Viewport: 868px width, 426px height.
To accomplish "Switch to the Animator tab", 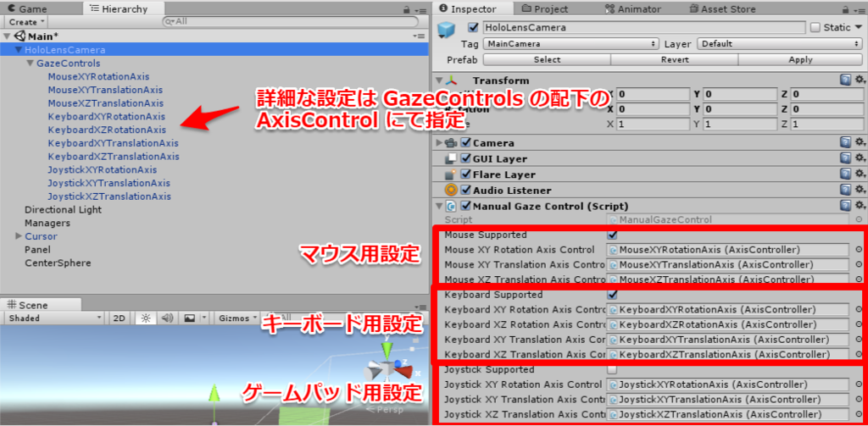I will pyautogui.click(x=632, y=8).
